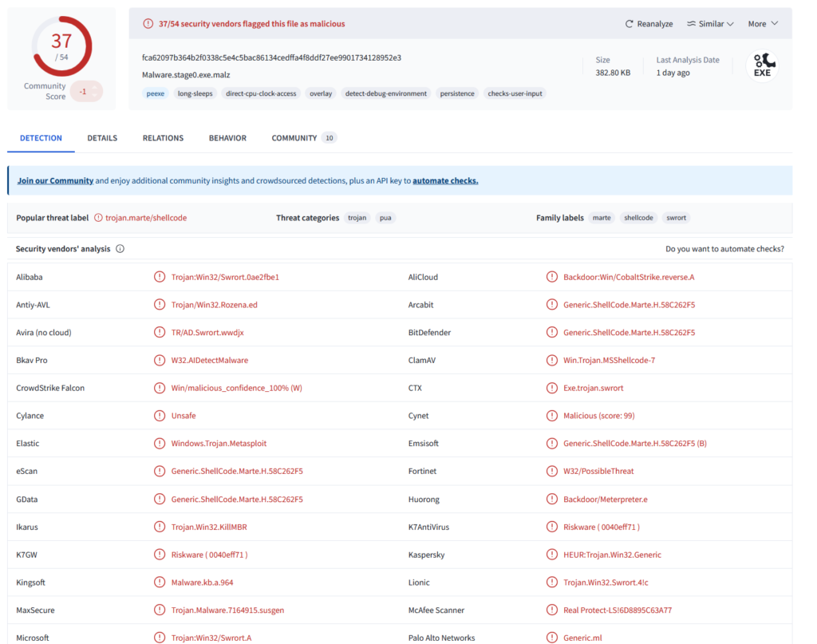Click the Backdoor:Win/CobaltStrike.reverse.A result

click(x=629, y=277)
